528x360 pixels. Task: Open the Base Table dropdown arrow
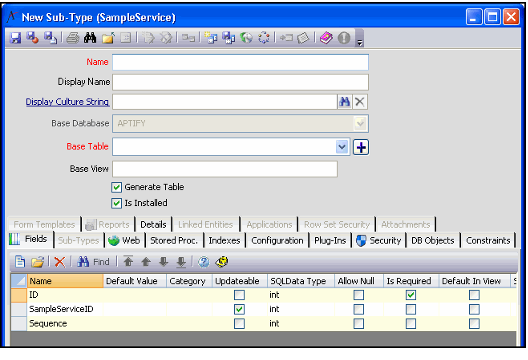[x=342, y=147]
